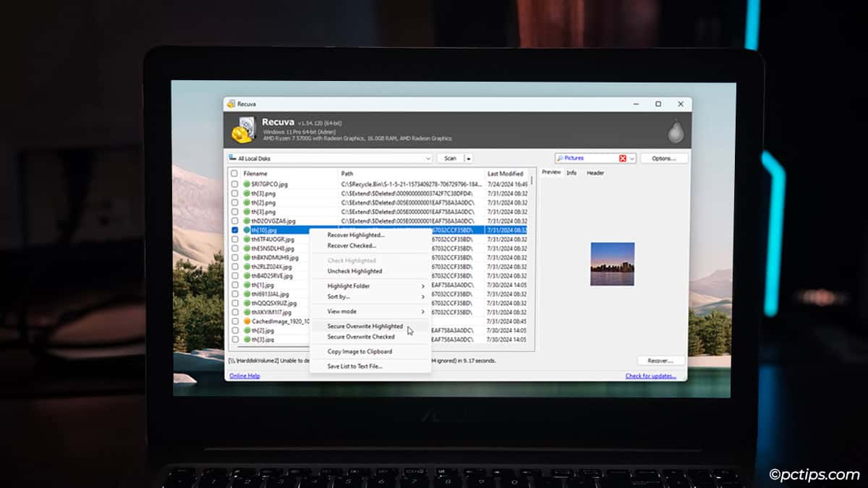The image size is (868, 488).
Task: Switch to the Info tab in preview panel
Action: tap(572, 172)
